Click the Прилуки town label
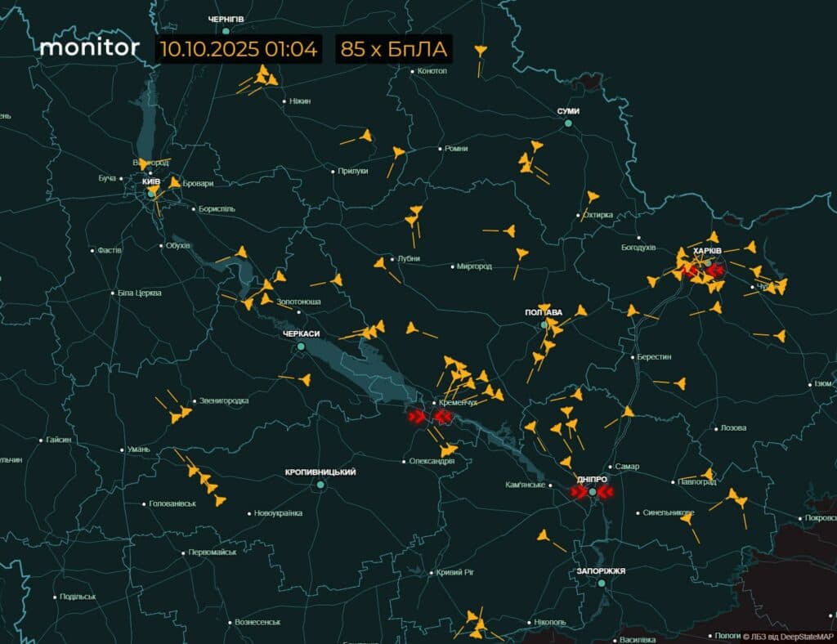The height and width of the screenshot is (644, 837). coord(353,172)
